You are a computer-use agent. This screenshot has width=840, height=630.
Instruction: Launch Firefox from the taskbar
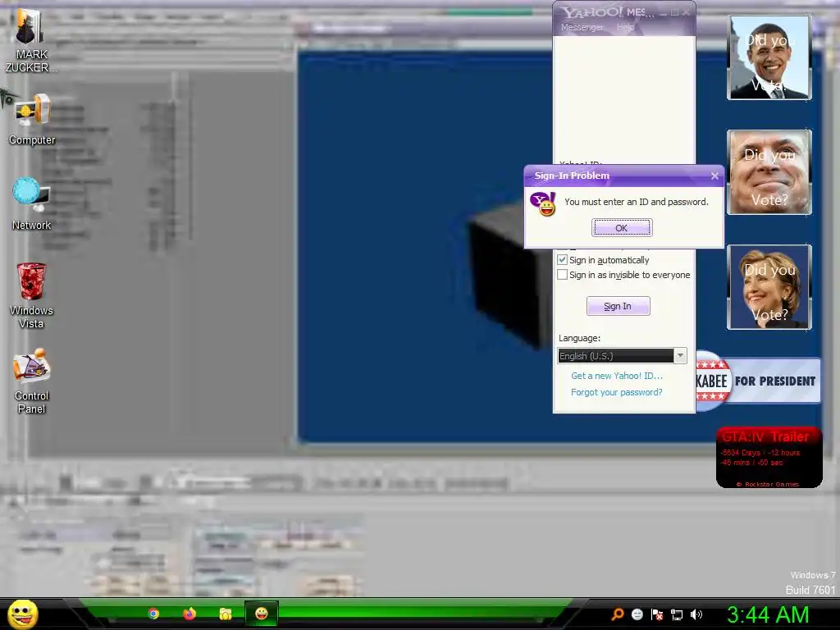click(189, 614)
